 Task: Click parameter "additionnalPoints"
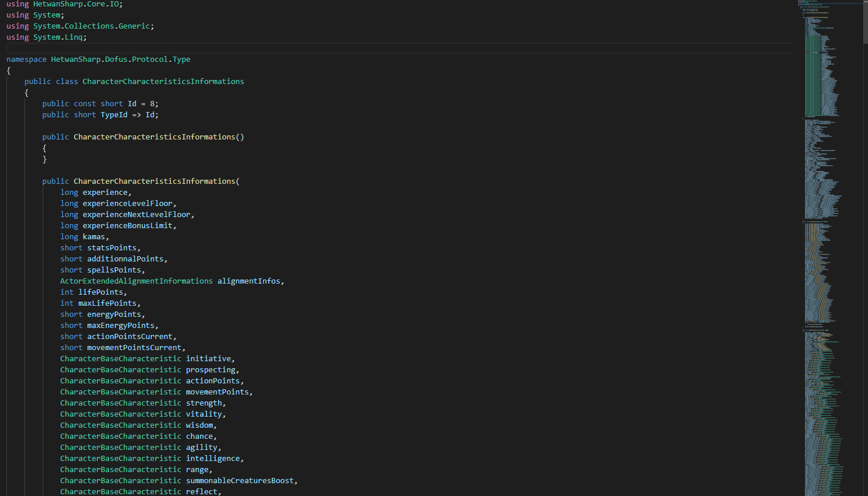coord(125,259)
